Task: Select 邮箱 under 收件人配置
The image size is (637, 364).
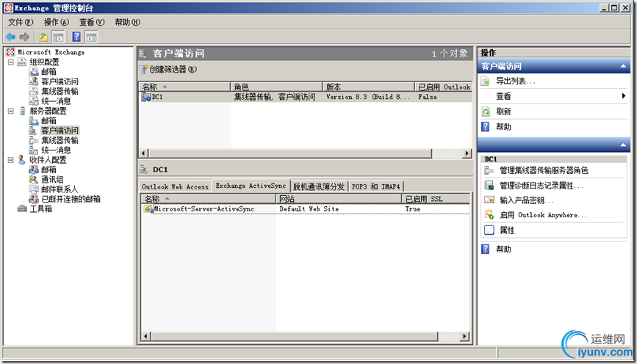Action: point(48,170)
